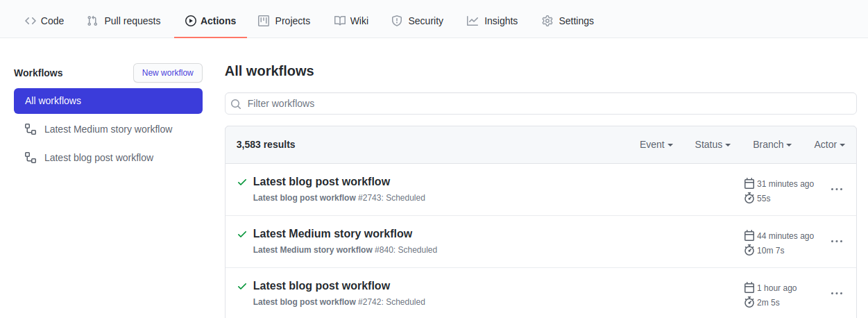Click the 1 hour ago timestamp
The width and height of the screenshot is (868, 318).
coord(777,288)
